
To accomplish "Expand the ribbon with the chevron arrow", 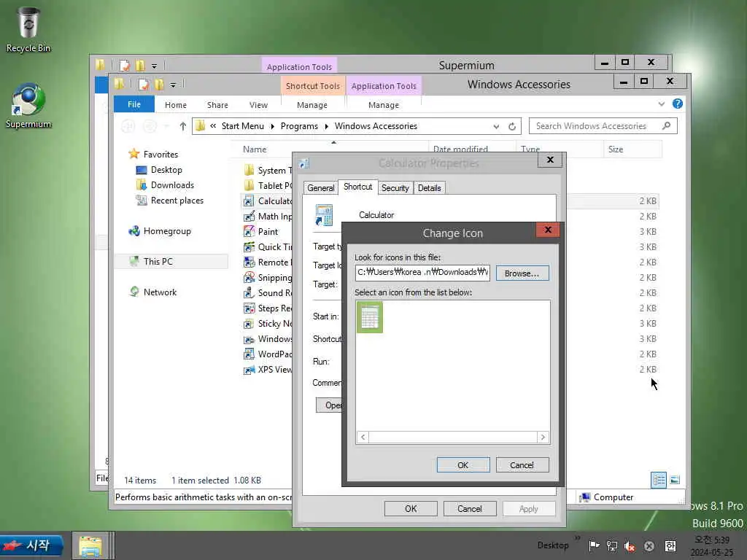I will pos(661,104).
